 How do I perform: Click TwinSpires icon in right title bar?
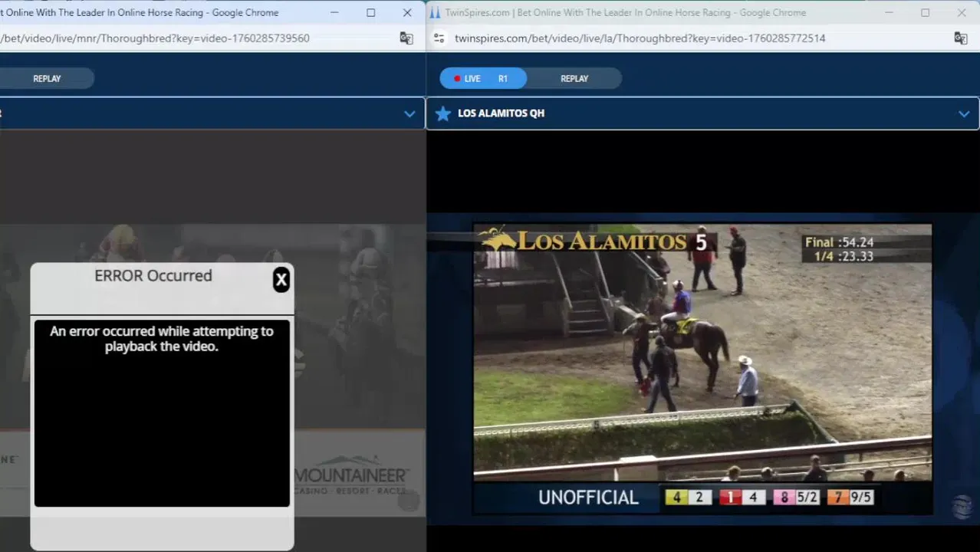[x=435, y=12]
